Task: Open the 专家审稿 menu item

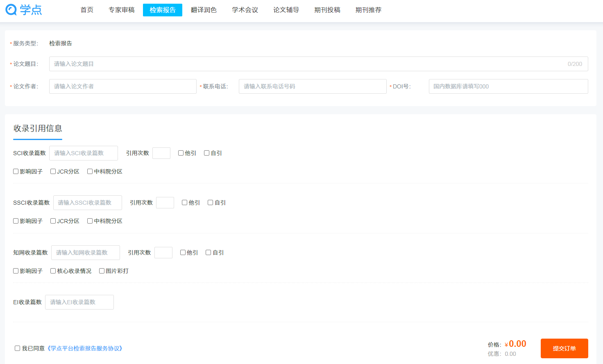Action: pyautogui.click(x=122, y=10)
